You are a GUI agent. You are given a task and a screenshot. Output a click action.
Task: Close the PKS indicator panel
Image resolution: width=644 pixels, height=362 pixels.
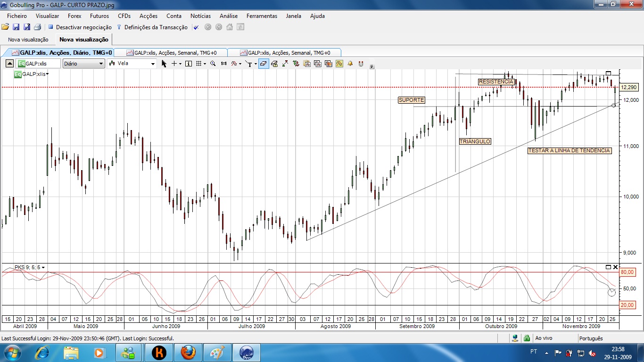(x=615, y=267)
